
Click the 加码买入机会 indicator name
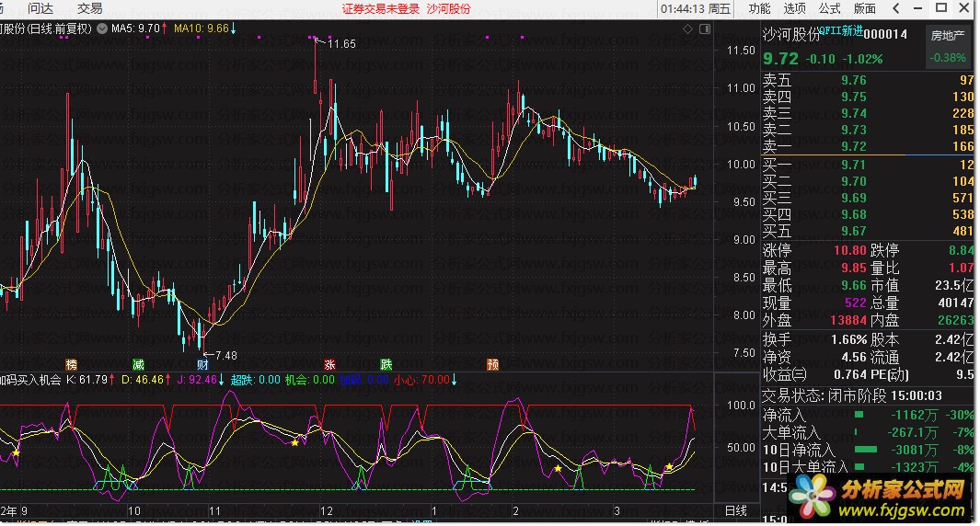30,380
